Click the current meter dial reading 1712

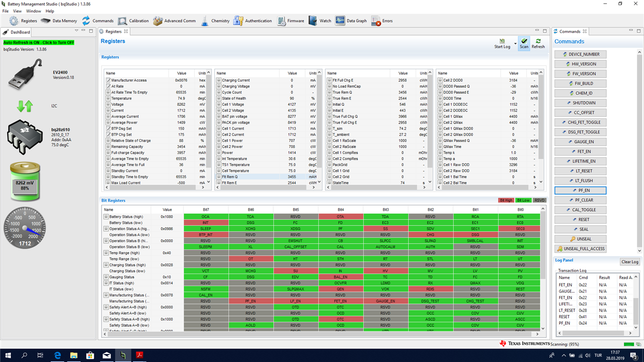pyautogui.click(x=25, y=228)
